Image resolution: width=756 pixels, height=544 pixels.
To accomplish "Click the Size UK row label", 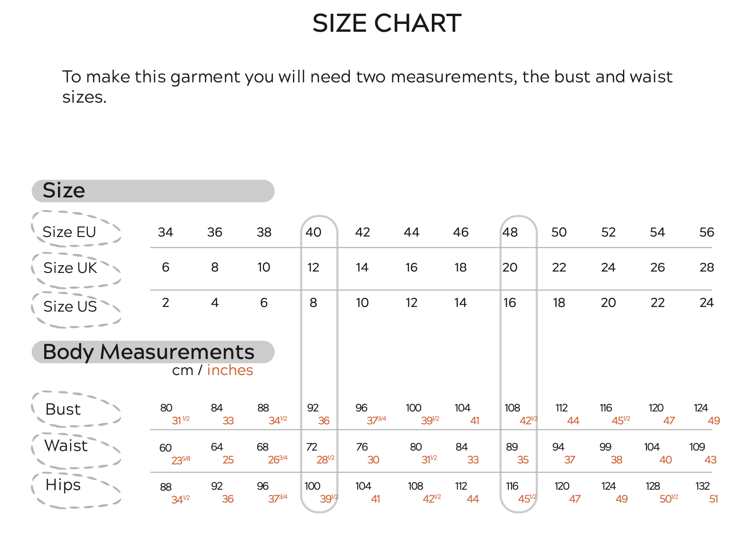I will pyautogui.click(x=70, y=268).
